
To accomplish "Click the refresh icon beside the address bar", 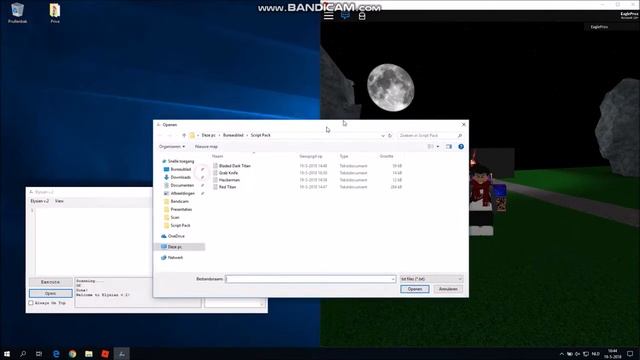I will click(390, 135).
